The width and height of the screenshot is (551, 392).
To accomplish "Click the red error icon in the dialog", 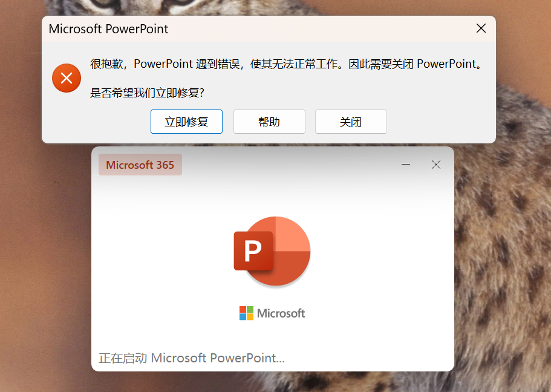I will [67, 78].
